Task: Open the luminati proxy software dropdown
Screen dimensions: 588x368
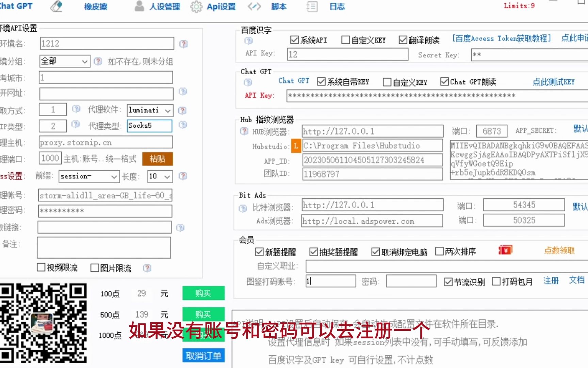Action: pos(150,110)
